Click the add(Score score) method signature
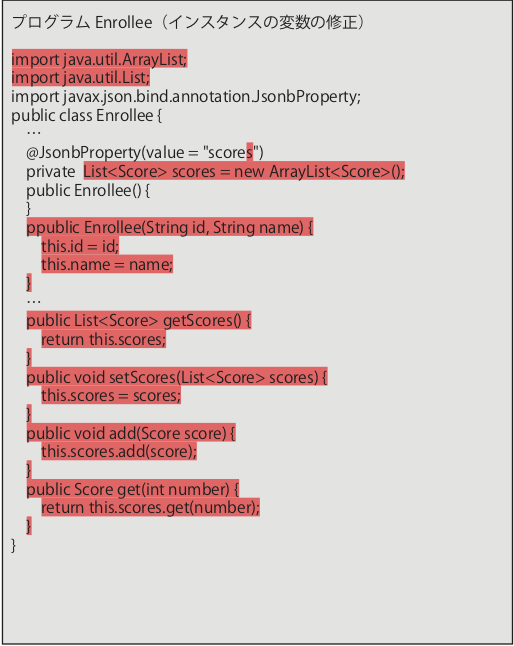The height and width of the screenshot is (646, 514). coord(131,433)
